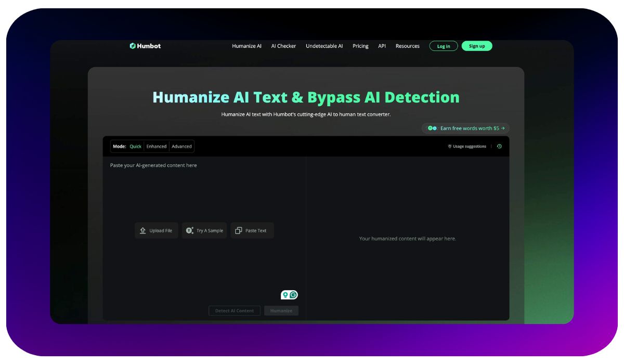Open the Pricing page
This screenshot has width=624, height=364.
[x=360, y=46]
